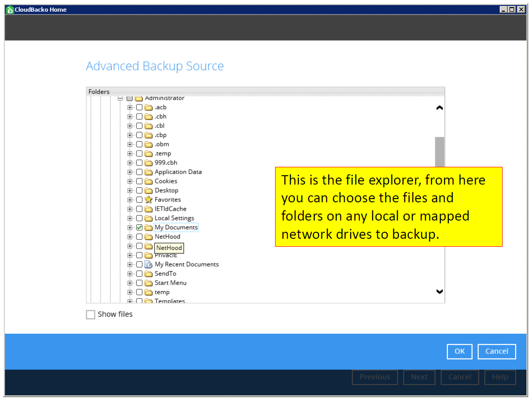Select the folder icon of .temp
This screenshot has height=400, width=532.
(149, 153)
